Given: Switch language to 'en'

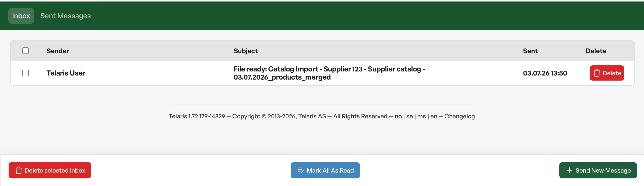Looking at the screenshot, I should [434, 116].
